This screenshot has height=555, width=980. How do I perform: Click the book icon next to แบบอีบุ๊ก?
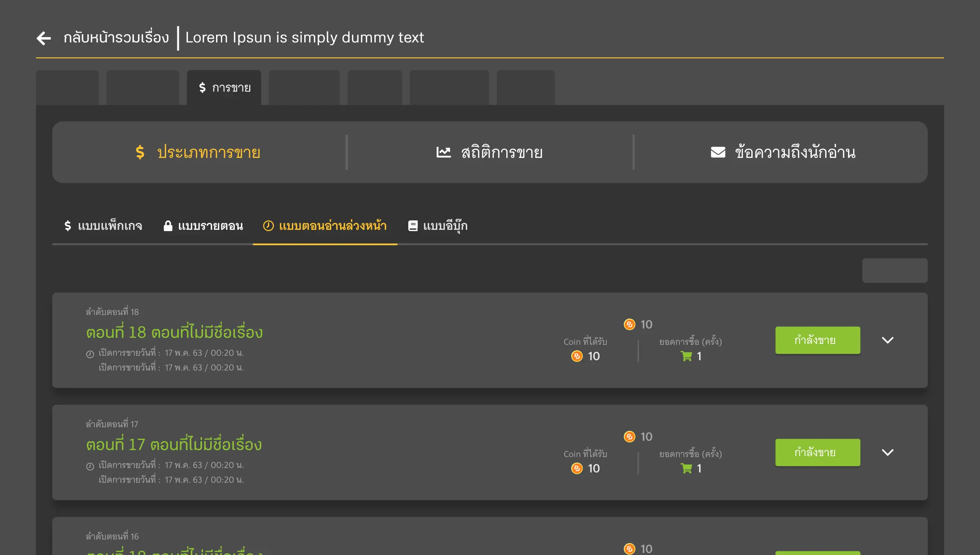click(413, 226)
